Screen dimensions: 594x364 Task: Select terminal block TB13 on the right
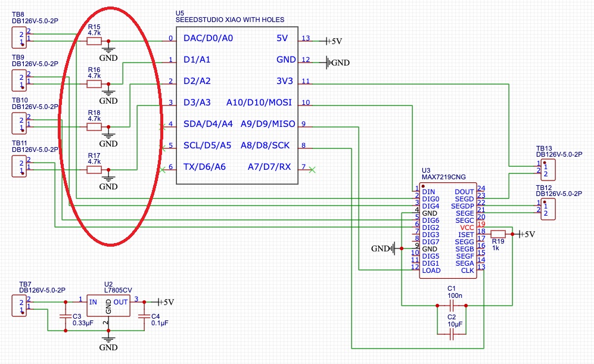[549, 170]
